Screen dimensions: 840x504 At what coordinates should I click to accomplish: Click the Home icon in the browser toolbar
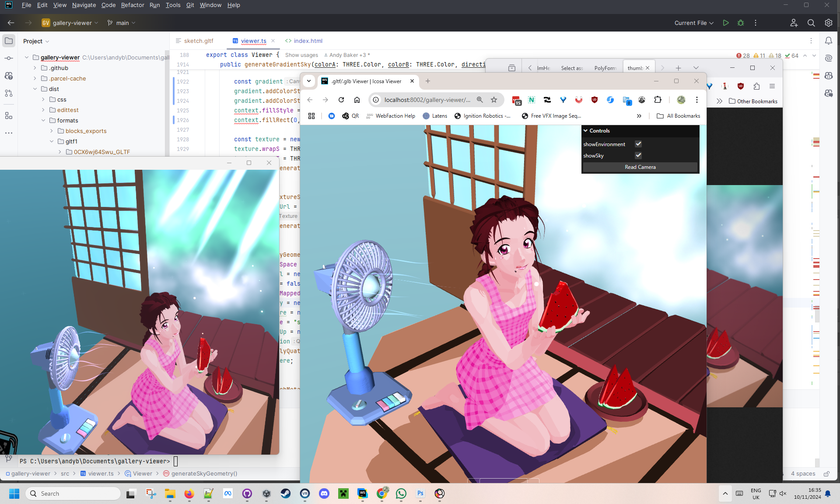click(x=357, y=100)
